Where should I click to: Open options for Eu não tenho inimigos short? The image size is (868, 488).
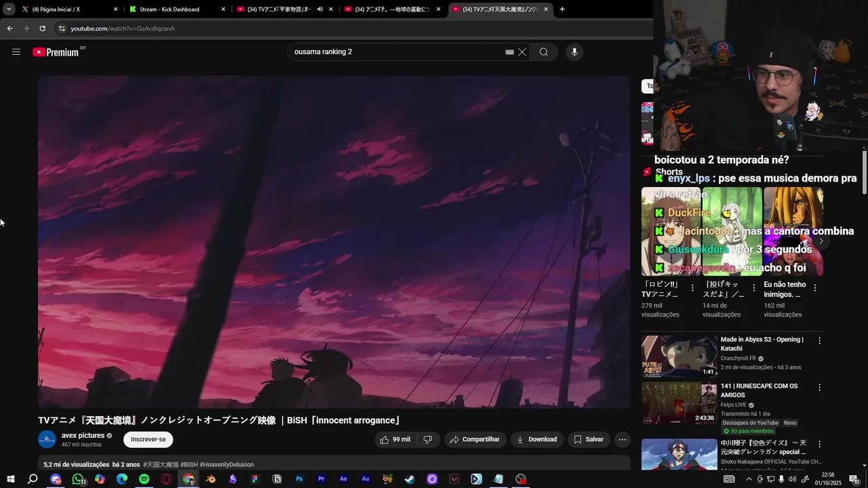tap(814, 288)
